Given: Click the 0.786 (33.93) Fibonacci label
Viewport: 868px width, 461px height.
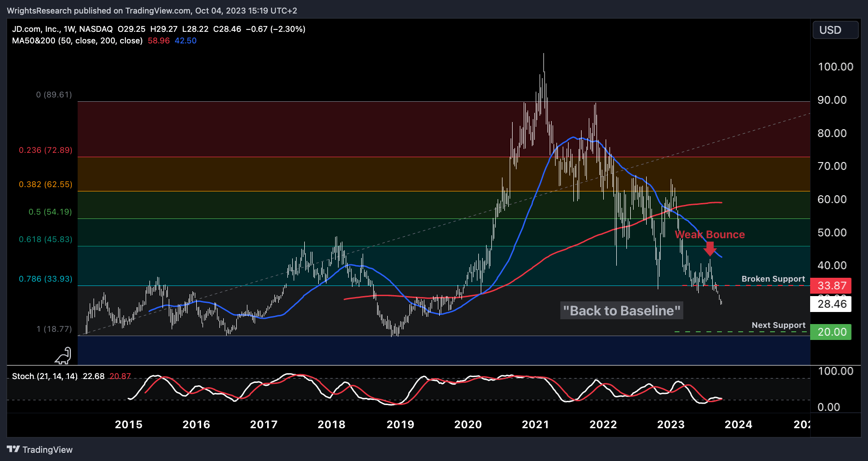Looking at the screenshot, I should click(x=45, y=279).
